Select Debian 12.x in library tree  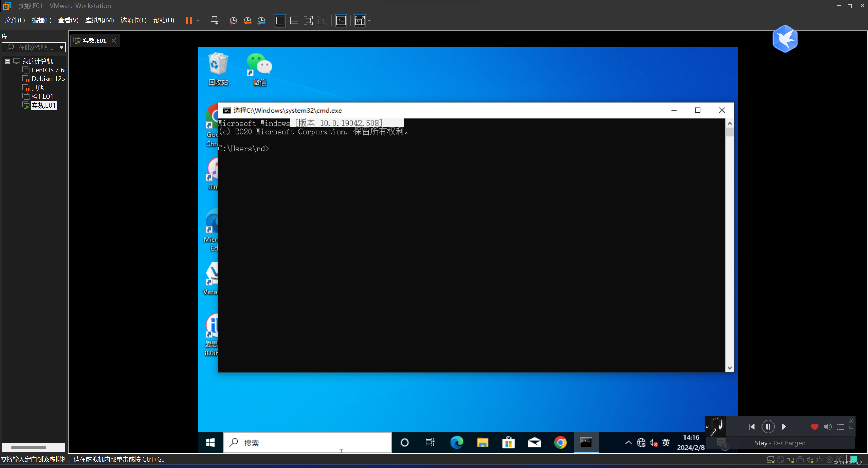pyautogui.click(x=48, y=79)
